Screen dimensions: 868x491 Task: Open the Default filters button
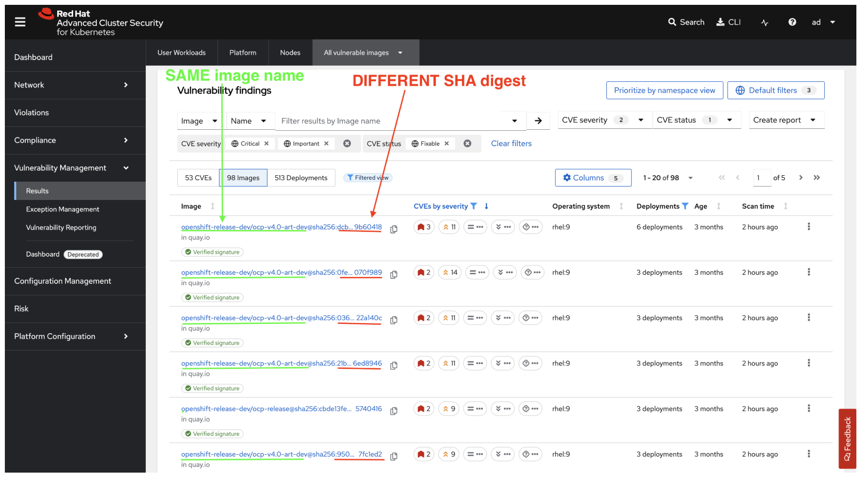tap(776, 91)
